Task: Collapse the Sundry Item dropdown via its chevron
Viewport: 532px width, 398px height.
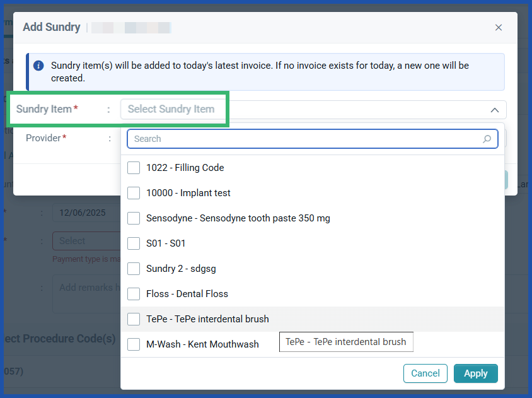Action: click(x=495, y=109)
